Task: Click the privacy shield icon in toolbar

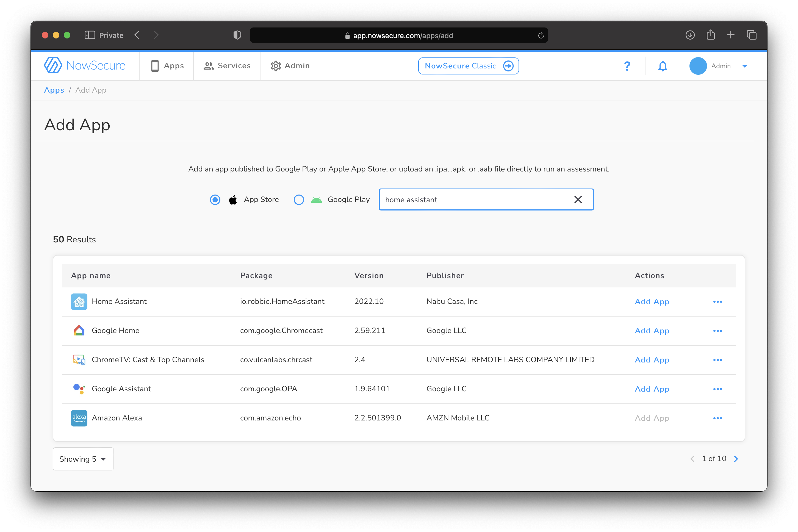Action: pos(237,35)
